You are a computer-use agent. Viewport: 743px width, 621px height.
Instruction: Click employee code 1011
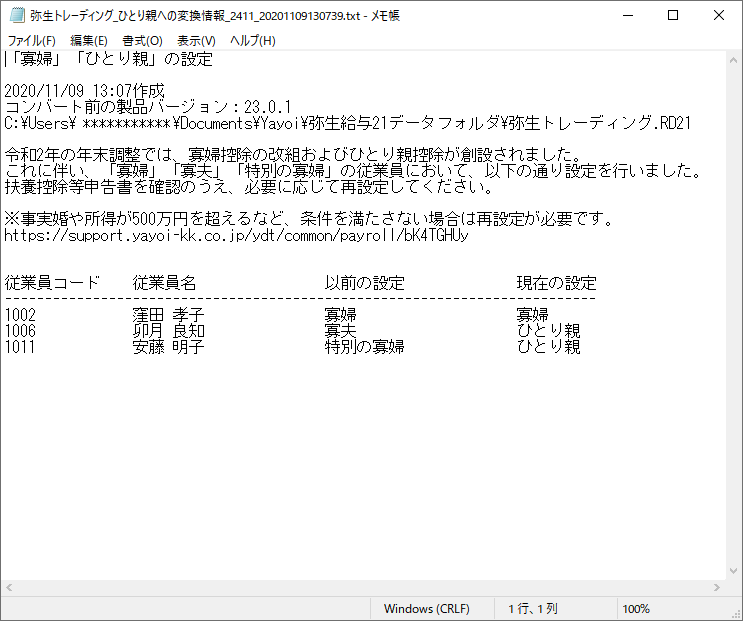(20, 347)
